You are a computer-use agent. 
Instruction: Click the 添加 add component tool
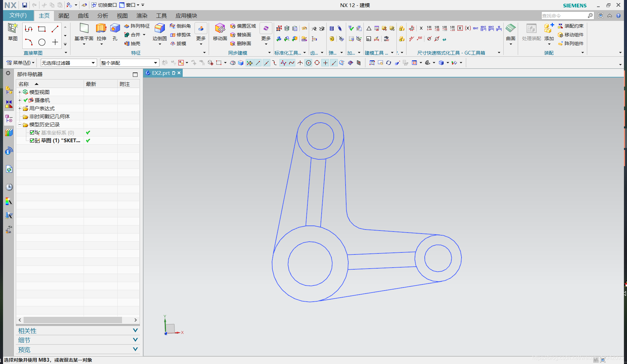[x=549, y=33]
